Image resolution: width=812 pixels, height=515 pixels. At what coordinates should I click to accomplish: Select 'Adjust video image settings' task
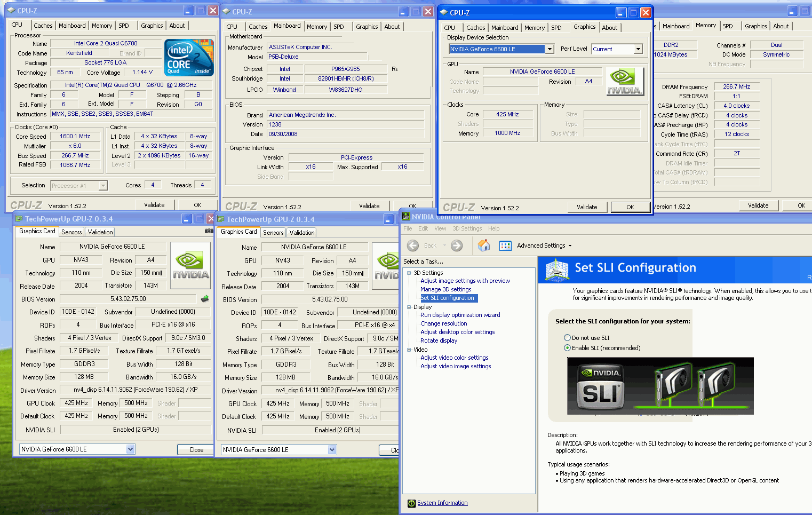point(456,366)
